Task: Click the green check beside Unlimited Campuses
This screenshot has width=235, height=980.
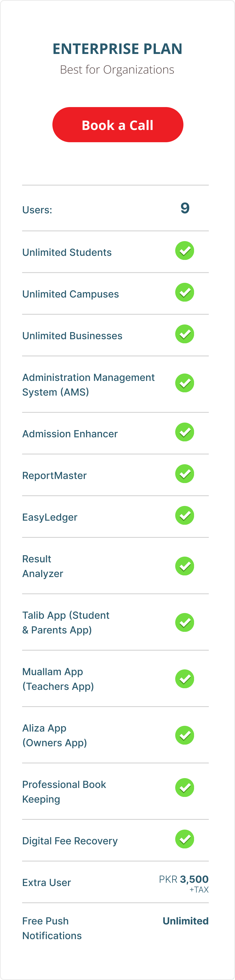Action: click(185, 292)
